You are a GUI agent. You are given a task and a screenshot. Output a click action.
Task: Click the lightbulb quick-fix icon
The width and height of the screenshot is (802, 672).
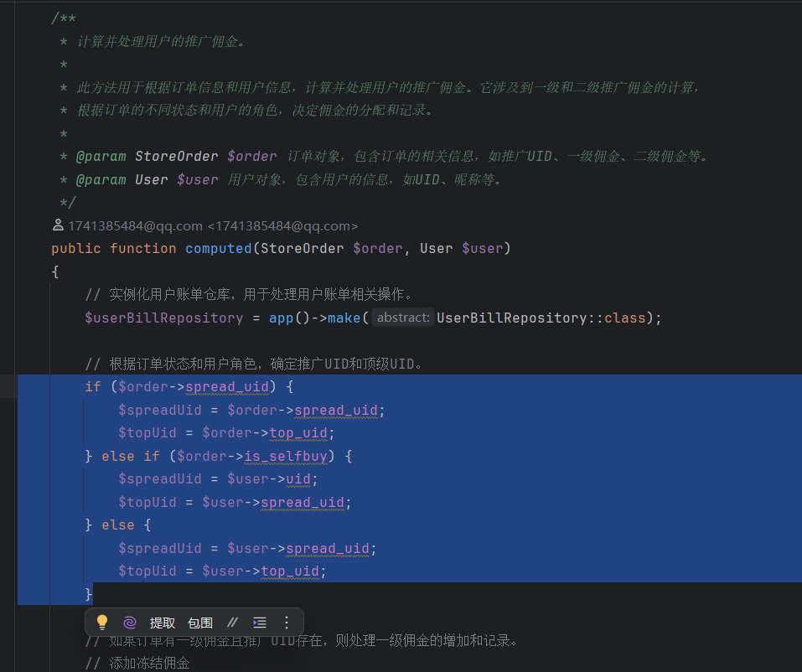(102, 623)
